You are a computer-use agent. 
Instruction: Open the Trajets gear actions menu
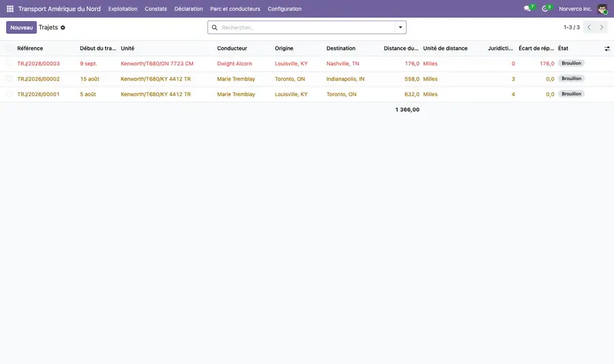click(63, 28)
